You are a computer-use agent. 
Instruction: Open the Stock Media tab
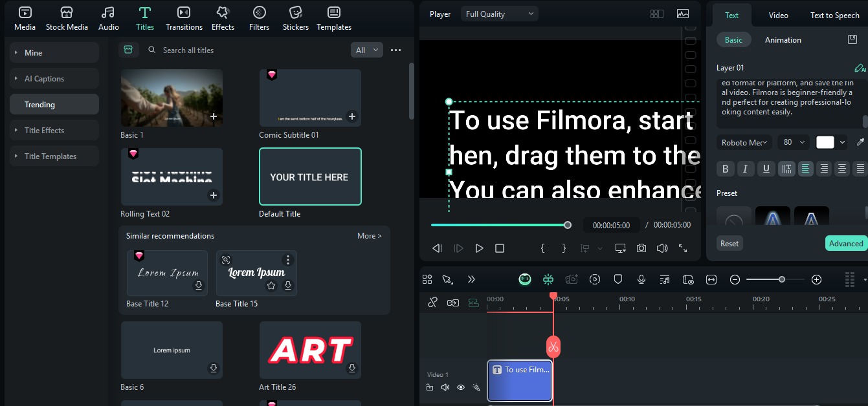point(67,18)
